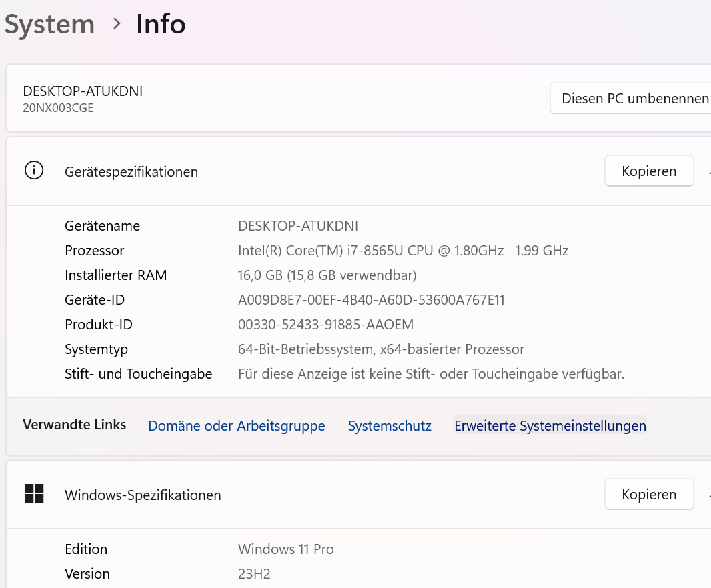The image size is (711, 588).
Task: Click the Prozessor label
Action: click(x=94, y=251)
